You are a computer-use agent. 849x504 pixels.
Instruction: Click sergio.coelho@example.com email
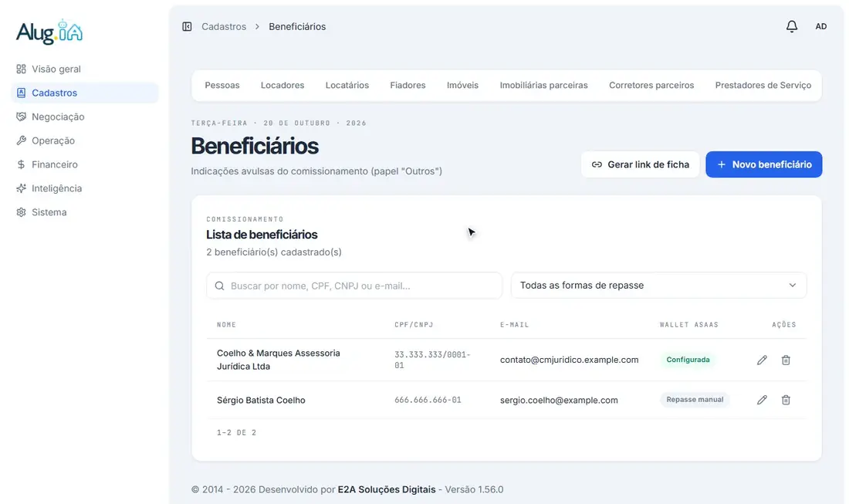tap(559, 400)
